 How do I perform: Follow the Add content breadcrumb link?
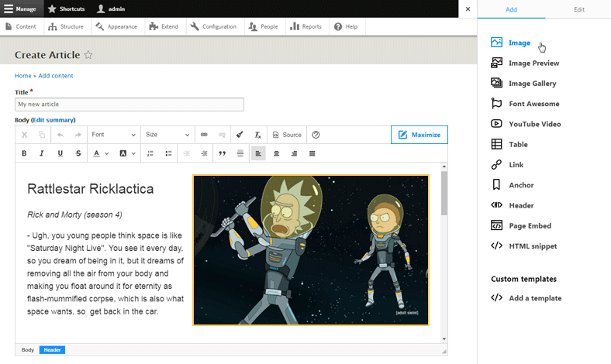coord(56,76)
